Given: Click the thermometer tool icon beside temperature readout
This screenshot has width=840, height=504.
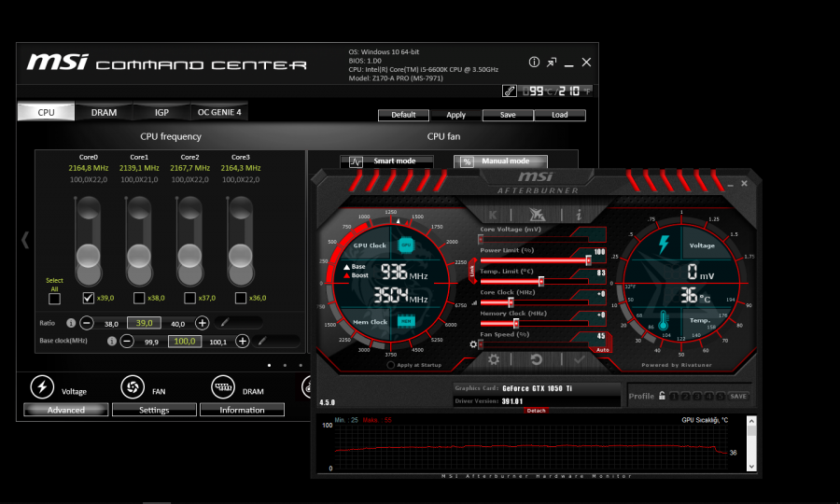Looking at the screenshot, I should pyautogui.click(x=510, y=91).
